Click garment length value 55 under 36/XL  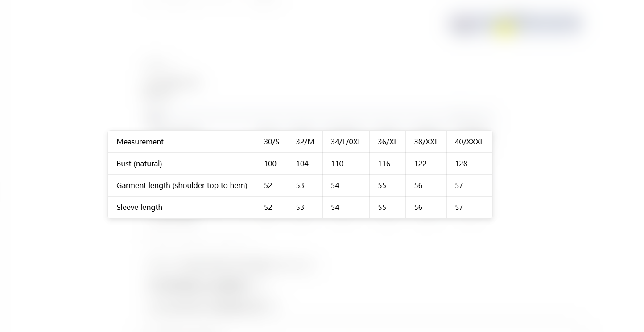point(388,185)
